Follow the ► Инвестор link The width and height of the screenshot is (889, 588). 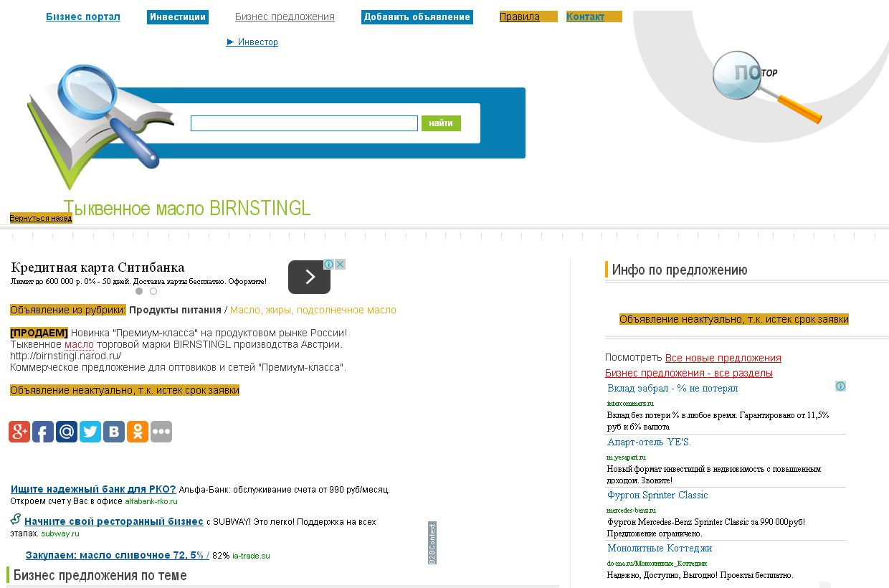252,42
